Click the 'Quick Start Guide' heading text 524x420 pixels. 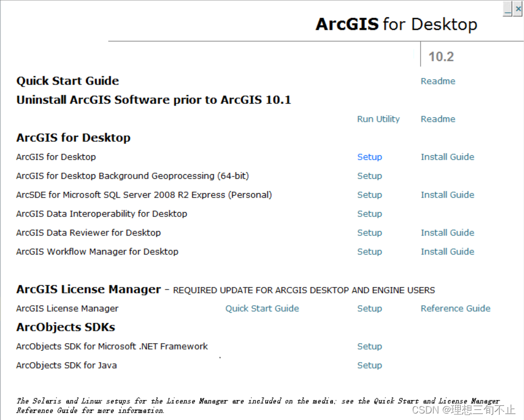[68, 81]
